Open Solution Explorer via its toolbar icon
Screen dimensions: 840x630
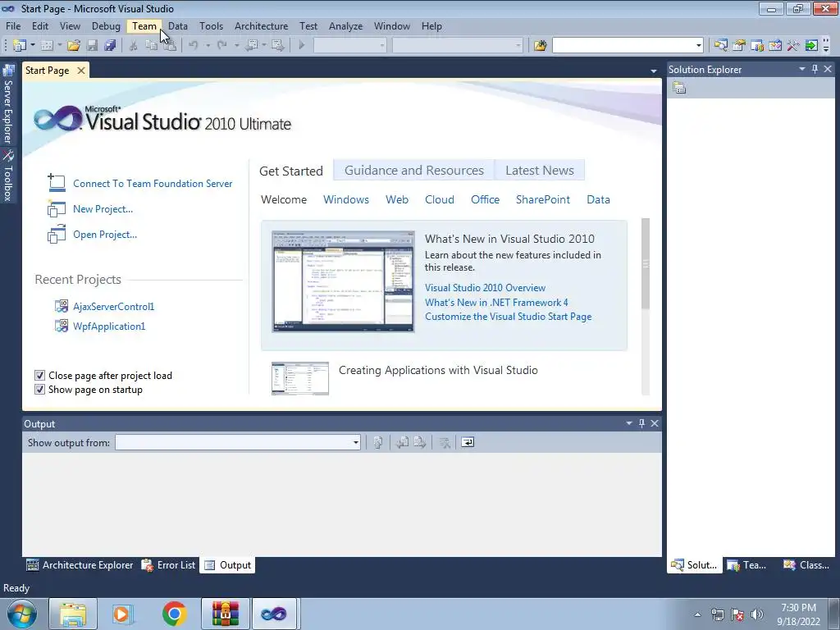[721, 46]
